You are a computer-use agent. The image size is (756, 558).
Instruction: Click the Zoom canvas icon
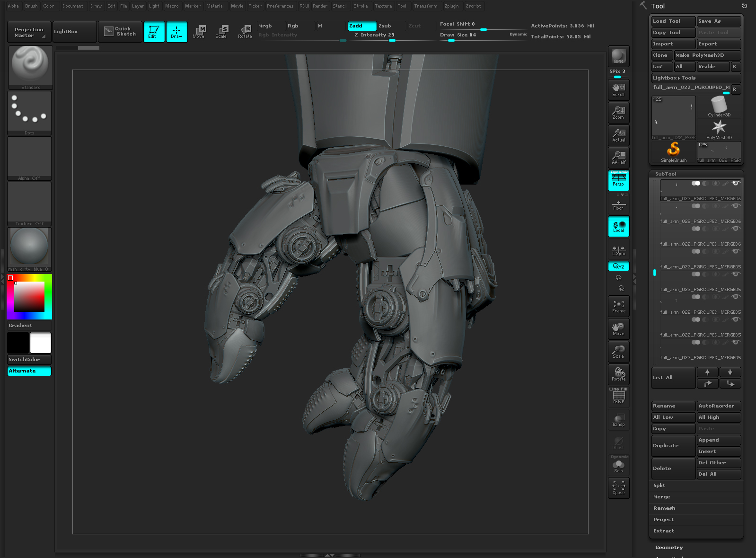click(x=618, y=112)
